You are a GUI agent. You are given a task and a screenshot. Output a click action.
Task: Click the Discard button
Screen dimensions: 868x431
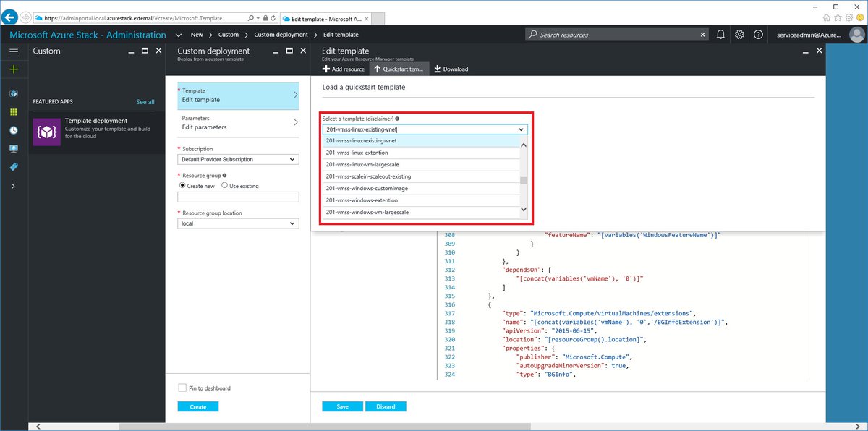(386, 406)
